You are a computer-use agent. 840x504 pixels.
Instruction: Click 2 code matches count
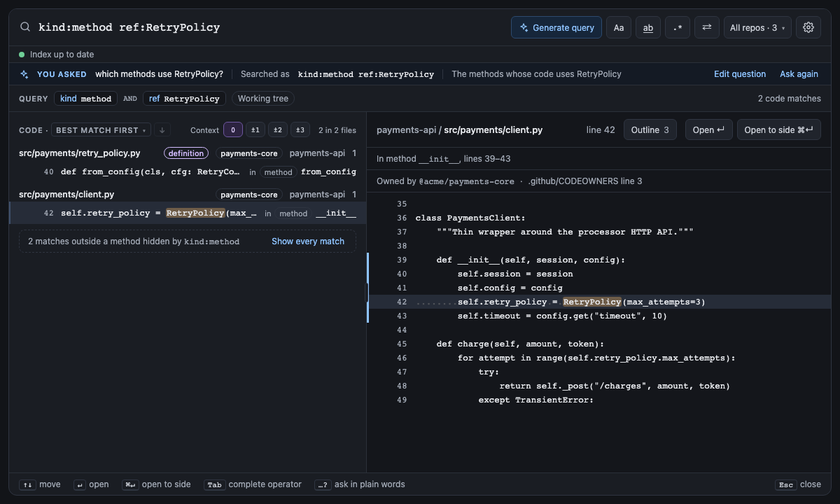click(x=789, y=99)
